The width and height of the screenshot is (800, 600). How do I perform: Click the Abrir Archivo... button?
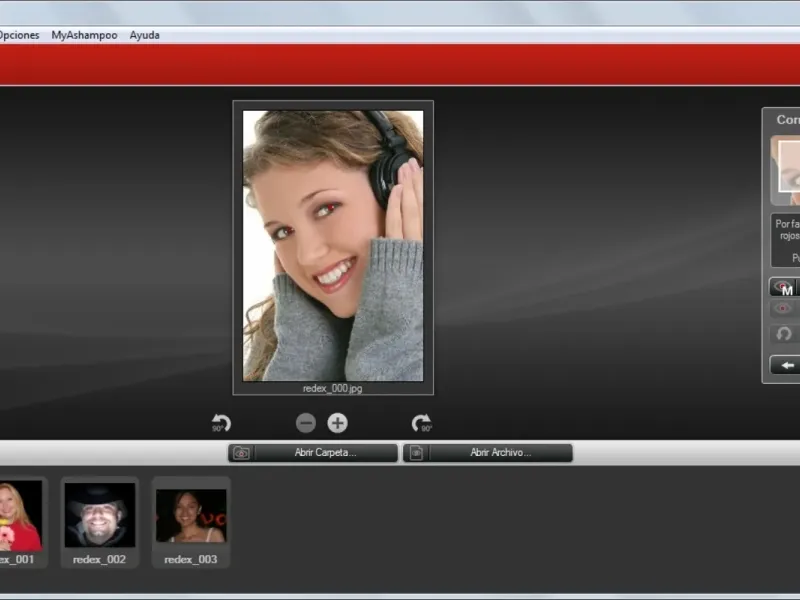(x=500, y=453)
